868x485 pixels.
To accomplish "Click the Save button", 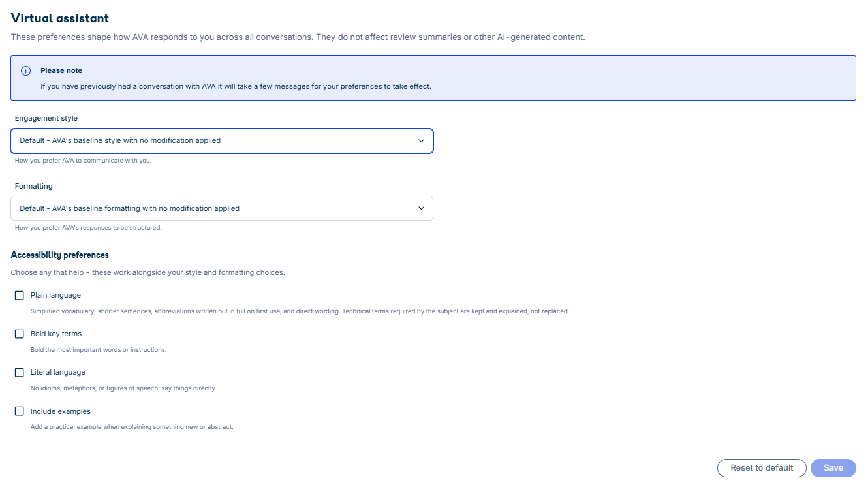I will [x=833, y=468].
